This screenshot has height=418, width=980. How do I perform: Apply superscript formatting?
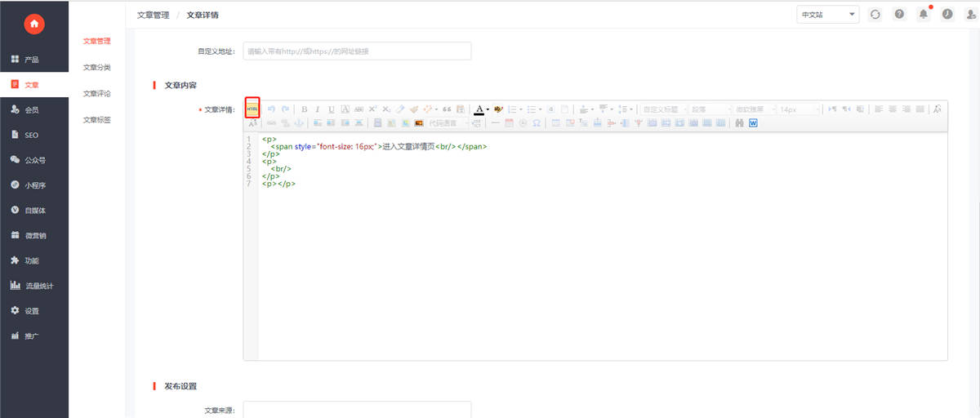coord(372,109)
